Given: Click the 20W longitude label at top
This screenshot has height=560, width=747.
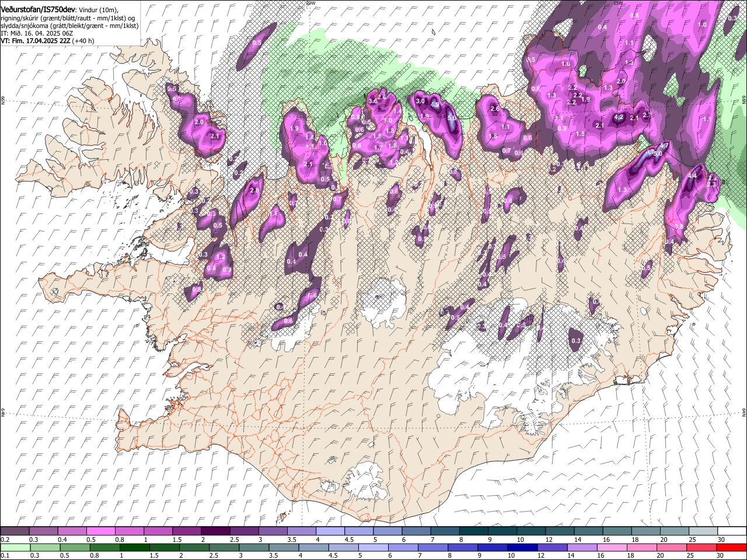Looking at the screenshot, I should (310, 2).
